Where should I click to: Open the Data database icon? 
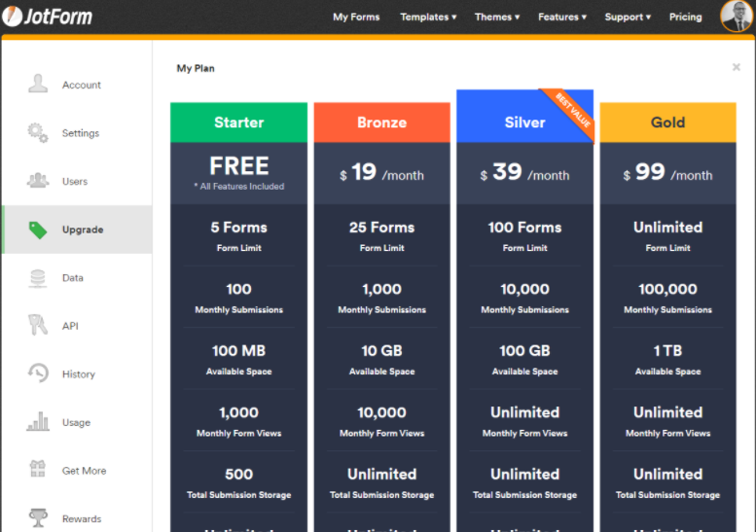point(38,278)
